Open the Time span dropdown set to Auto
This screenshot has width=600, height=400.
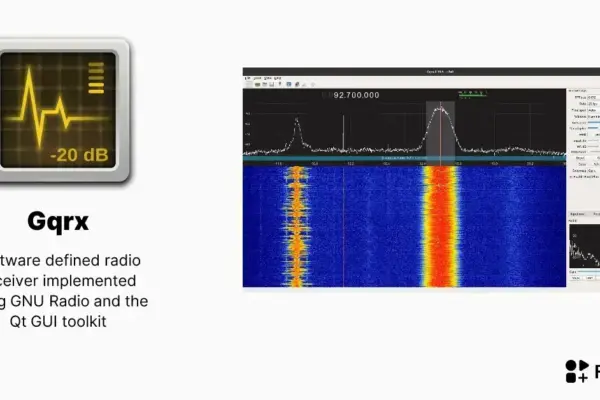coord(593,110)
